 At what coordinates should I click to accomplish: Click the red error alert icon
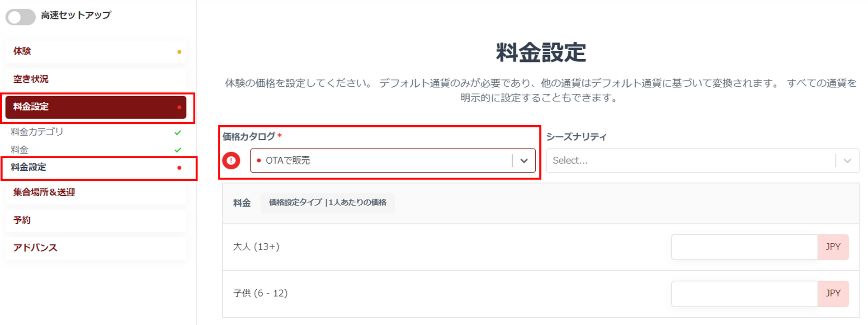coord(231,160)
